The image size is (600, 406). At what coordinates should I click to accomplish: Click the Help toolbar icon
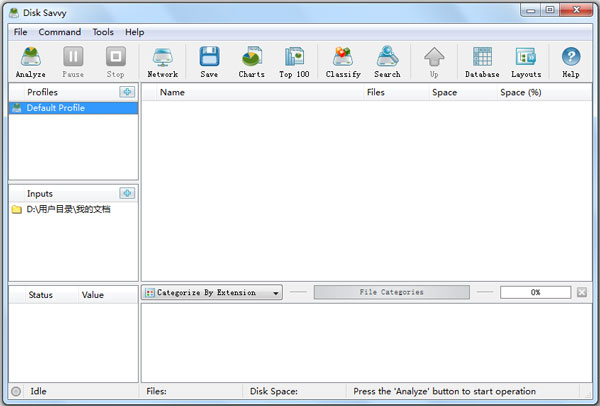571,62
